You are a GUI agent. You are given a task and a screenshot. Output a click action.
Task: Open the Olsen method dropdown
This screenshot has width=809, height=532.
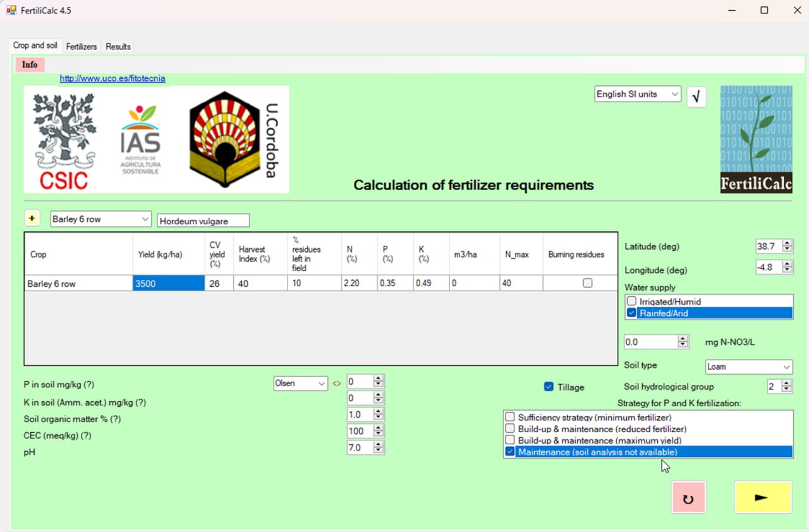(x=300, y=383)
